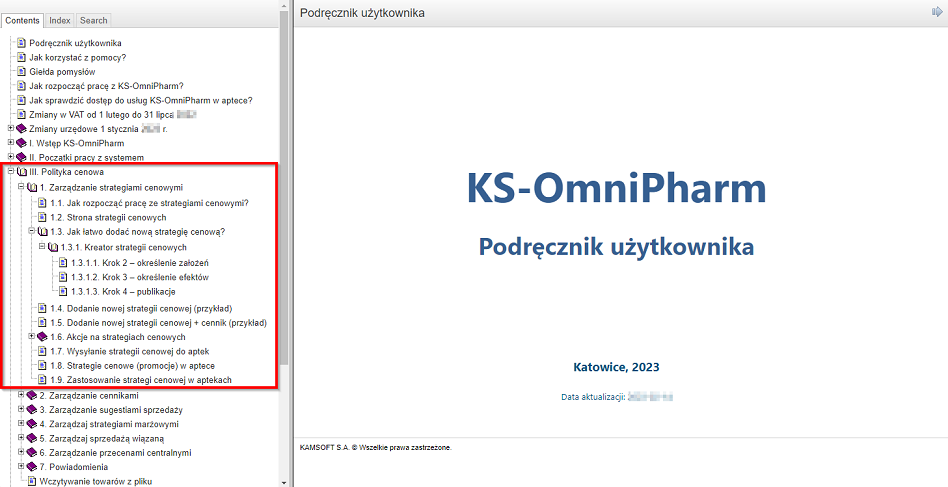Open Jak sprawdzić dostęp do usług KS-OmniPharm topic
This screenshot has height=487, width=948.
pyautogui.click(x=141, y=100)
